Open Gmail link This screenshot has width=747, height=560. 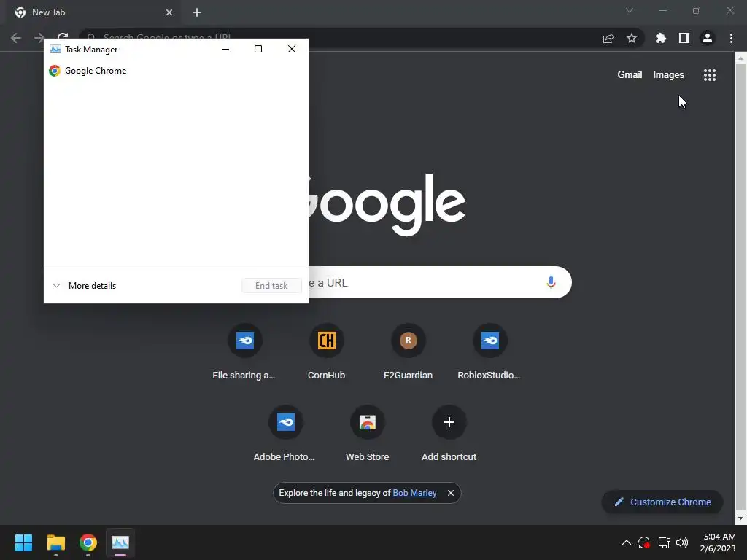tap(630, 75)
